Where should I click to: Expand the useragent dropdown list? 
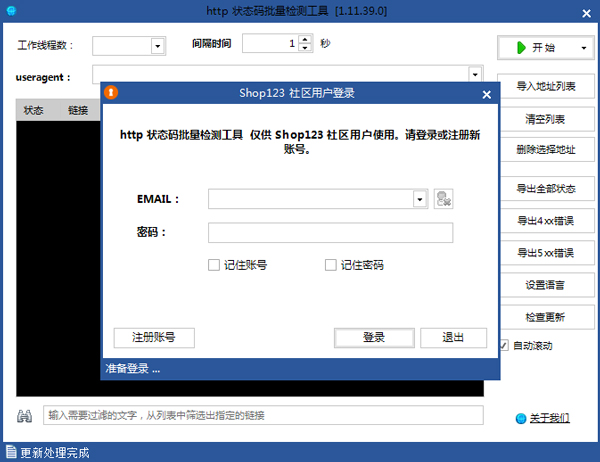click(476, 74)
